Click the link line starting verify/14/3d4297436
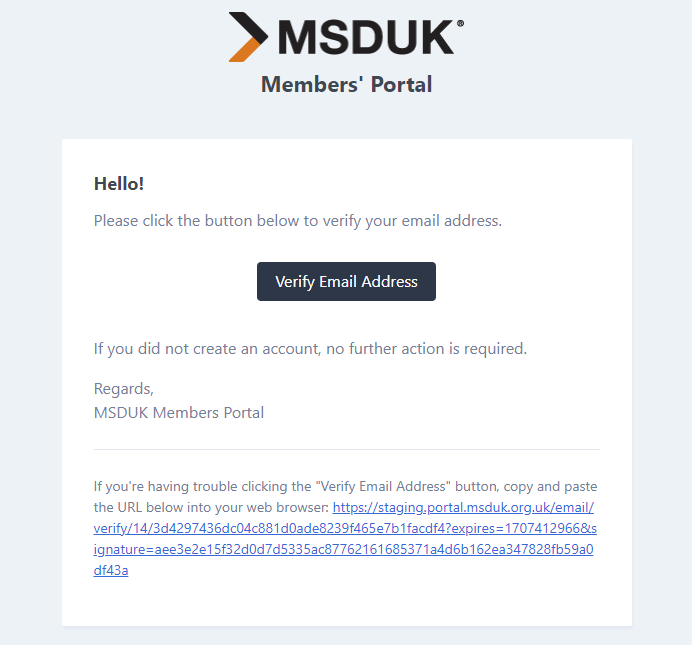This screenshot has height=645, width=692. pos(345,528)
